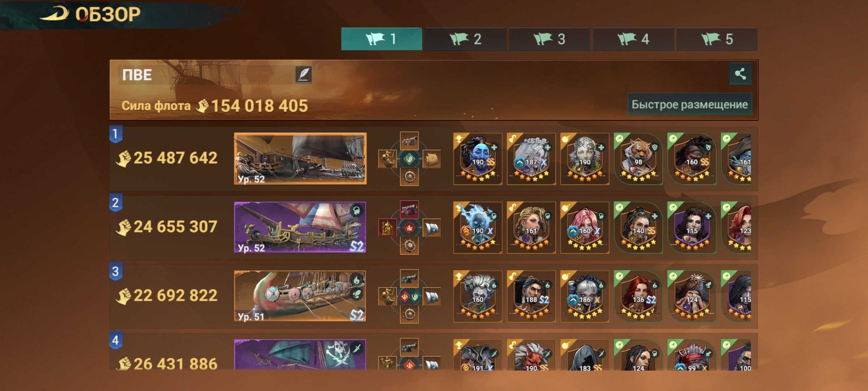Screen dimensions: 868x391
Task: Click the quill edit icon next to ПВЕ
Action: point(303,75)
